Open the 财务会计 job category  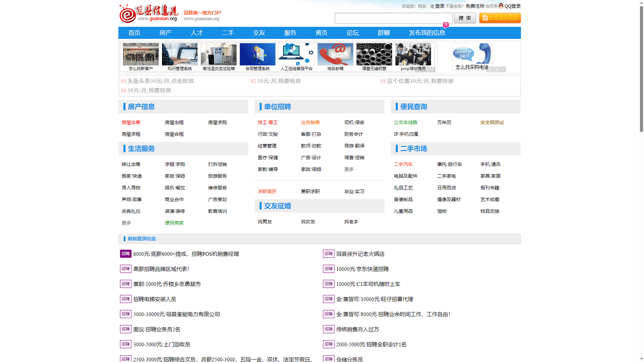(354, 134)
